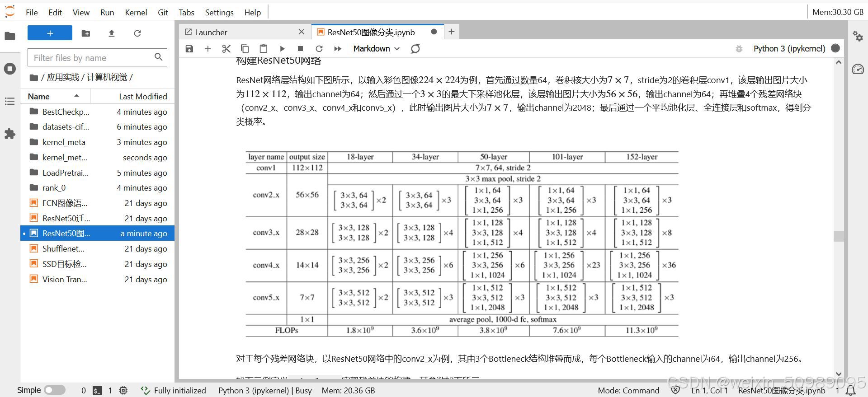This screenshot has width=868, height=397.
Task: Open the Markdown cell type dropdown
Action: click(377, 48)
